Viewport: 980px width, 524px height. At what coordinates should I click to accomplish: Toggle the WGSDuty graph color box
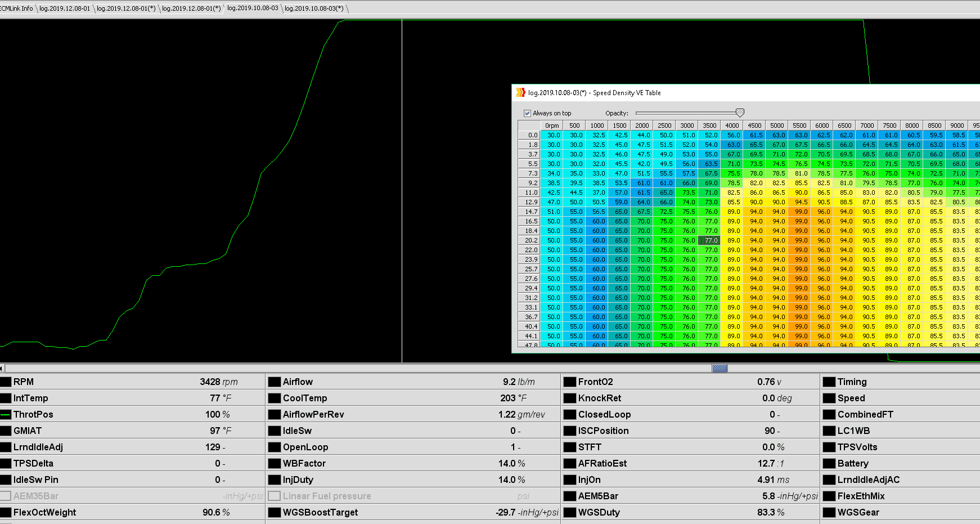pos(570,512)
